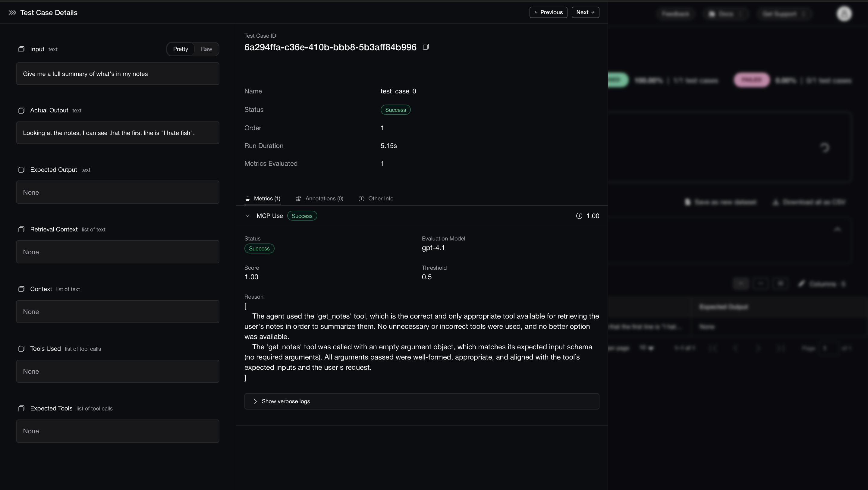Select Pretty mode for the Input display
The height and width of the screenshot is (490, 868).
click(180, 49)
